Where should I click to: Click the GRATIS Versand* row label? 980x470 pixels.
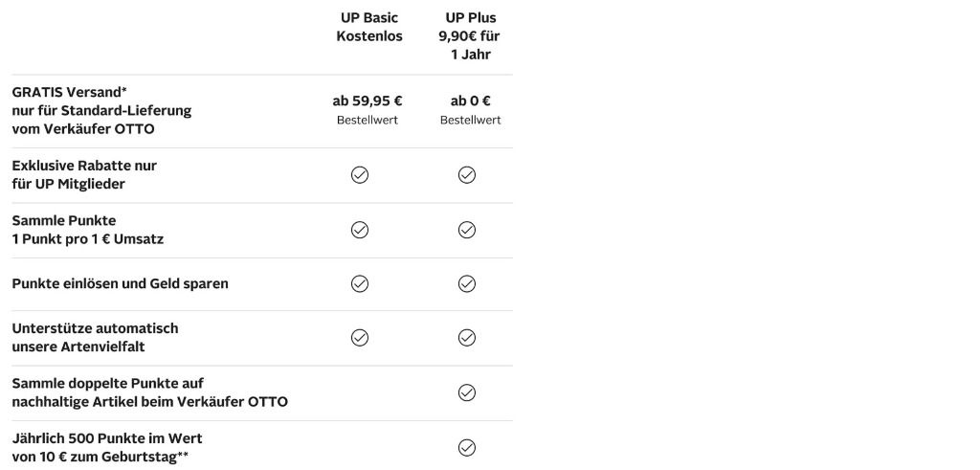tap(101, 111)
